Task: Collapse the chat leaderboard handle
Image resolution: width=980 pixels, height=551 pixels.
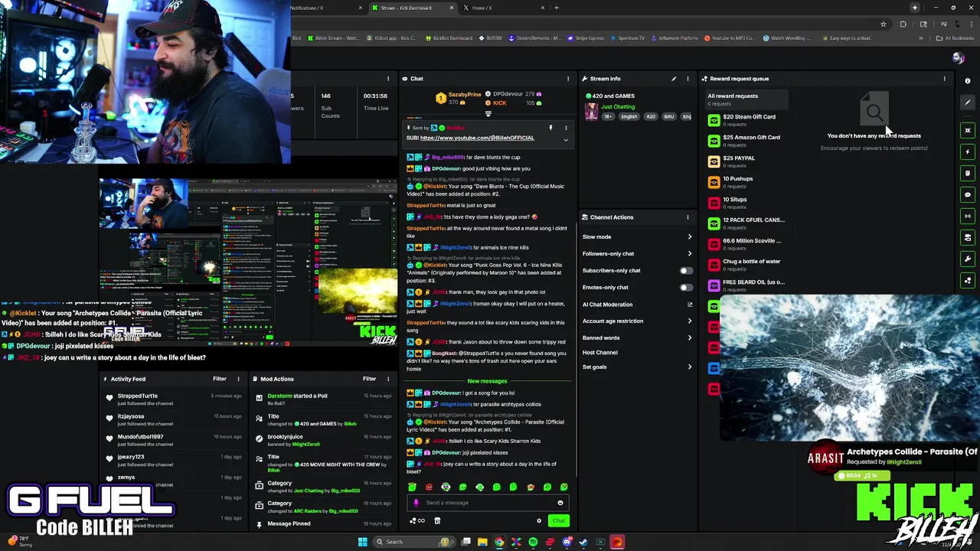Action: [x=488, y=113]
